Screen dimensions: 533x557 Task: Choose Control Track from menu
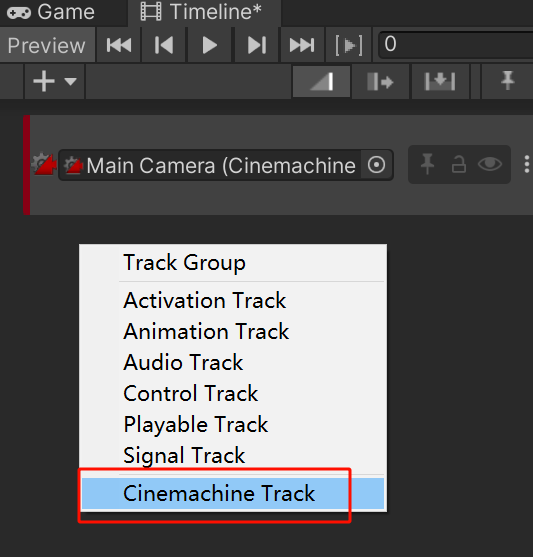(233, 393)
